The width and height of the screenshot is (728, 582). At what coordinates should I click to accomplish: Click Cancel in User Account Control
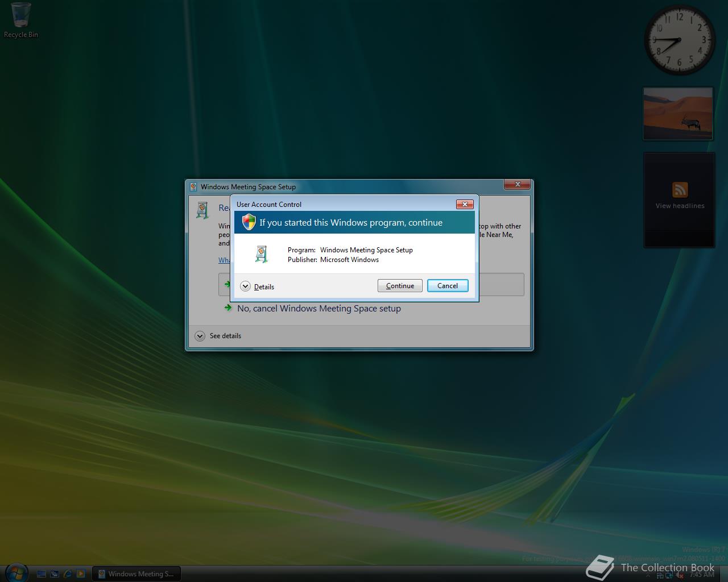(x=448, y=286)
